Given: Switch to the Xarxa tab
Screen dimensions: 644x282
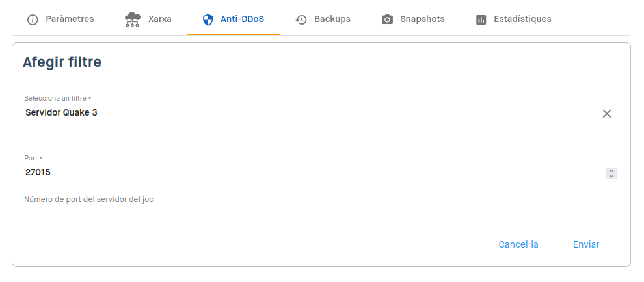Looking at the screenshot, I should point(160,19).
